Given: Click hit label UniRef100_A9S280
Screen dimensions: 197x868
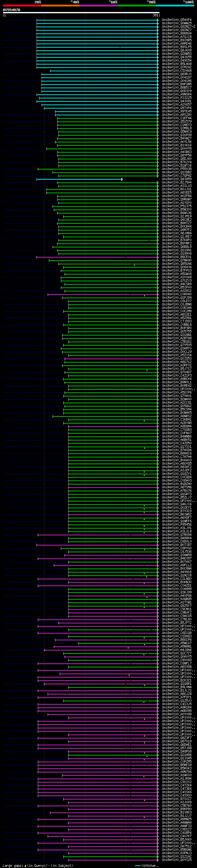Looking at the screenshot, I should (x=177, y=115).
